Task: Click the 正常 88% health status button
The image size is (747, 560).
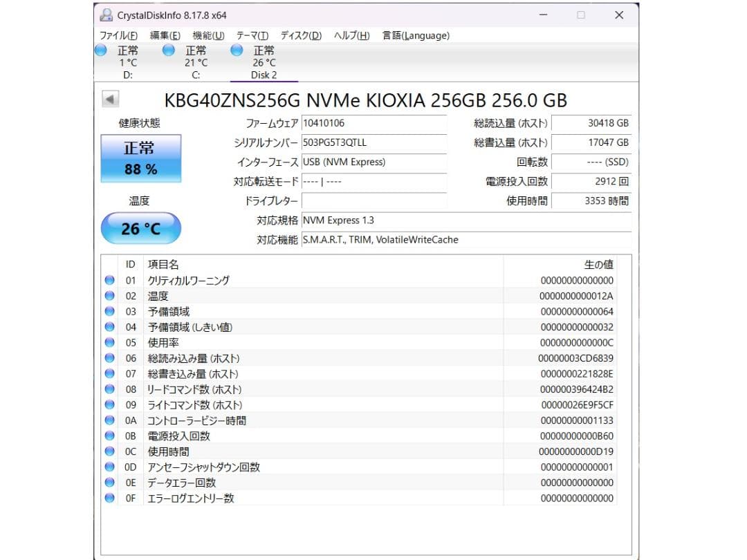Action: [x=140, y=158]
